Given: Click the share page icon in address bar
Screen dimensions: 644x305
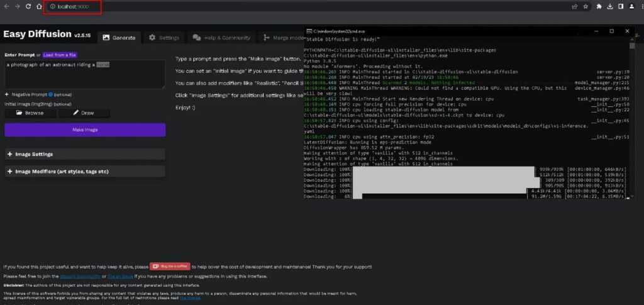Looking at the screenshot, I should (574, 6).
